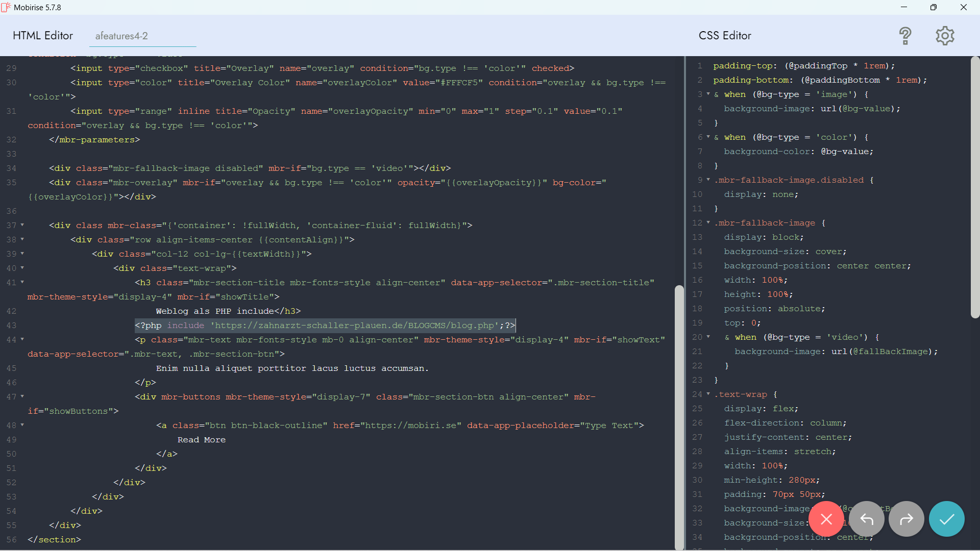
Task: Click the redo arrow button
Action: tap(906, 519)
